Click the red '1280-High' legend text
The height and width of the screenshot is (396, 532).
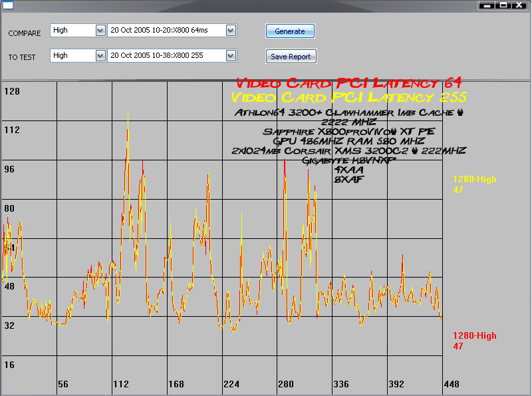pos(475,335)
